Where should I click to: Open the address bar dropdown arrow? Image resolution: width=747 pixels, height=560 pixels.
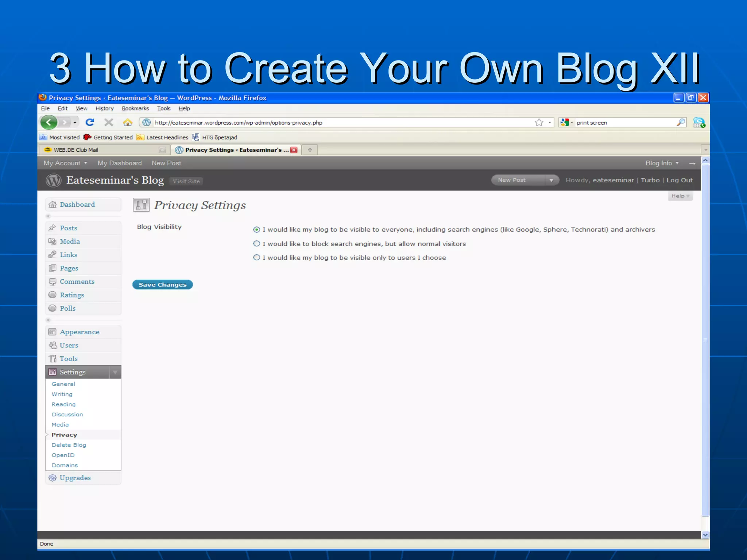pyautogui.click(x=550, y=122)
